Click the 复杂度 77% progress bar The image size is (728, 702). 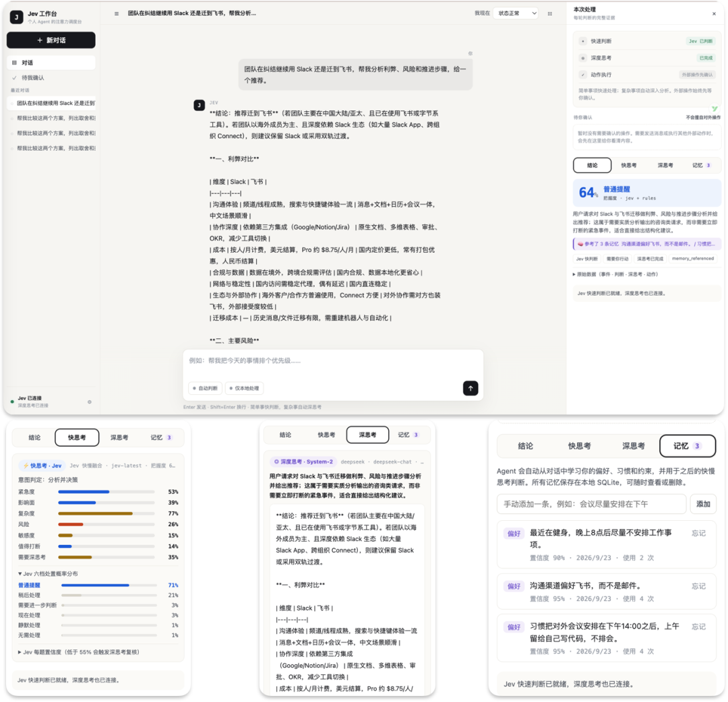107,513
